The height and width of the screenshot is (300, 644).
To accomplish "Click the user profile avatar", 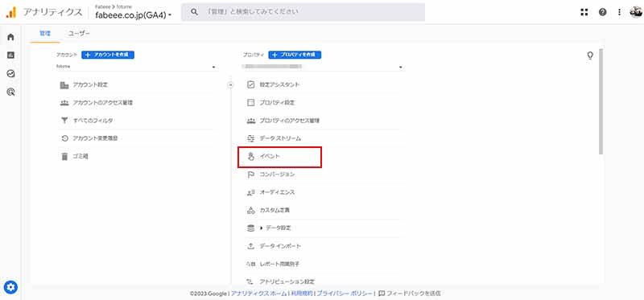I will pyautogui.click(x=635, y=12).
